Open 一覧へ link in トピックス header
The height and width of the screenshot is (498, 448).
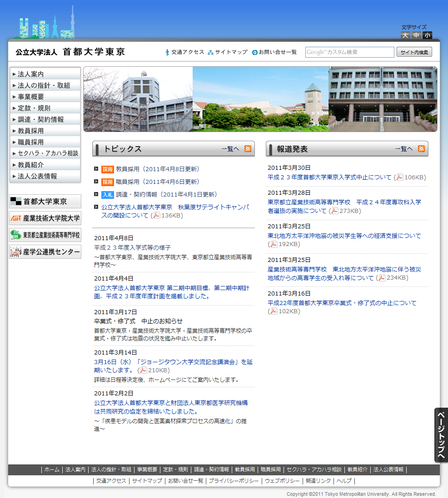click(230, 149)
